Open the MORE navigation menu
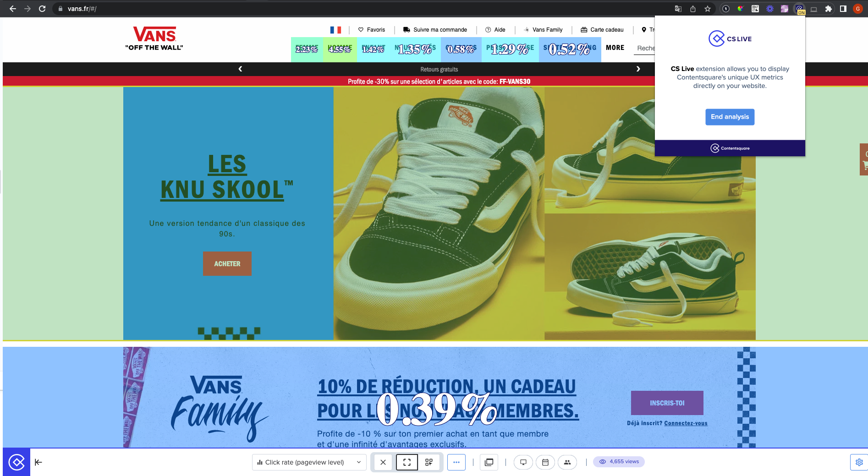 point(615,48)
